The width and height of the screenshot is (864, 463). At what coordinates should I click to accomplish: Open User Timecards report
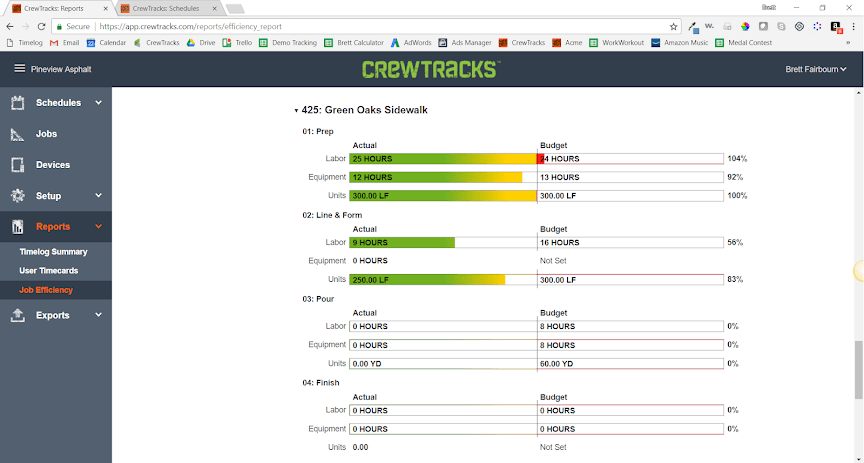48,271
